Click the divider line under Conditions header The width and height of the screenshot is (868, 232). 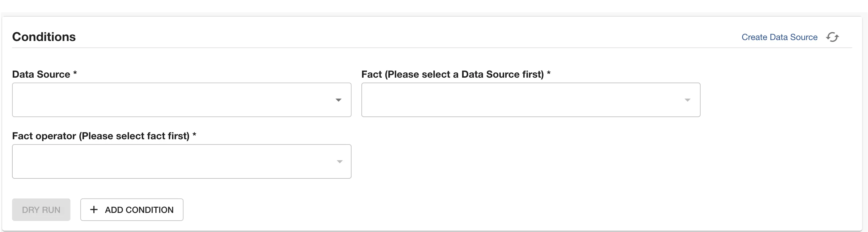431,48
